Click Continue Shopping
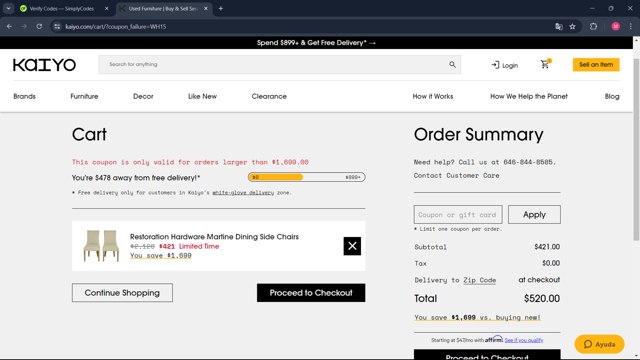Image resolution: width=640 pixels, height=360 pixels. coord(122,293)
